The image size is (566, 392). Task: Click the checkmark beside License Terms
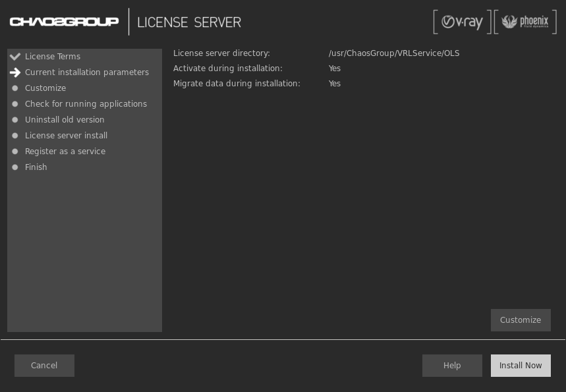coord(15,56)
